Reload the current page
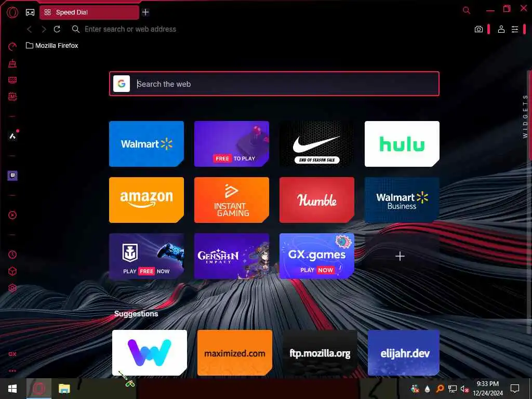Viewport: 532px width, 399px height. click(x=57, y=29)
